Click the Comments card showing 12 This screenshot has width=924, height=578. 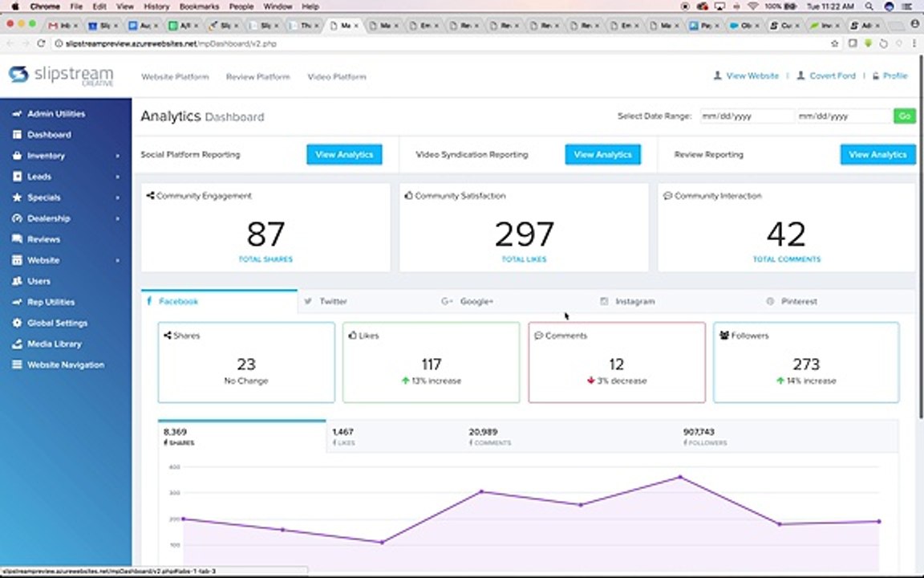coord(617,362)
